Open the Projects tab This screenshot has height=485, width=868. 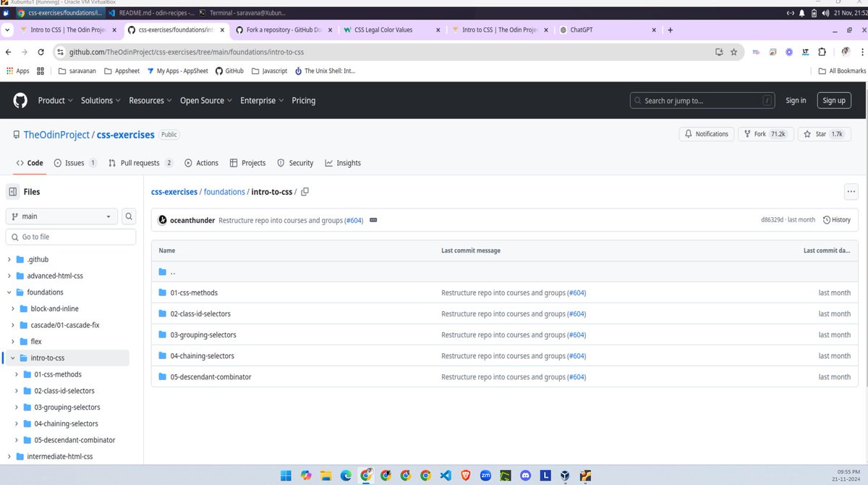click(248, 163)
